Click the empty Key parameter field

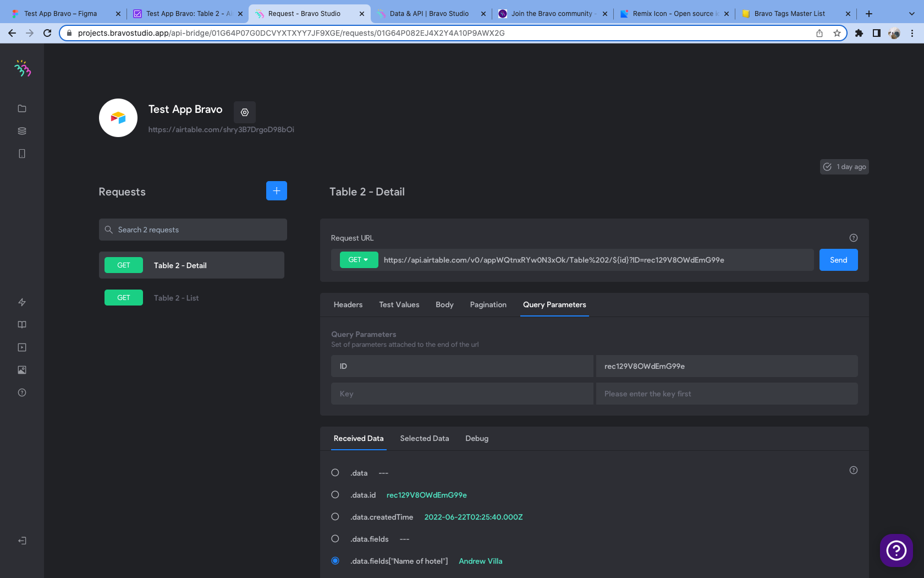(462, 394)
